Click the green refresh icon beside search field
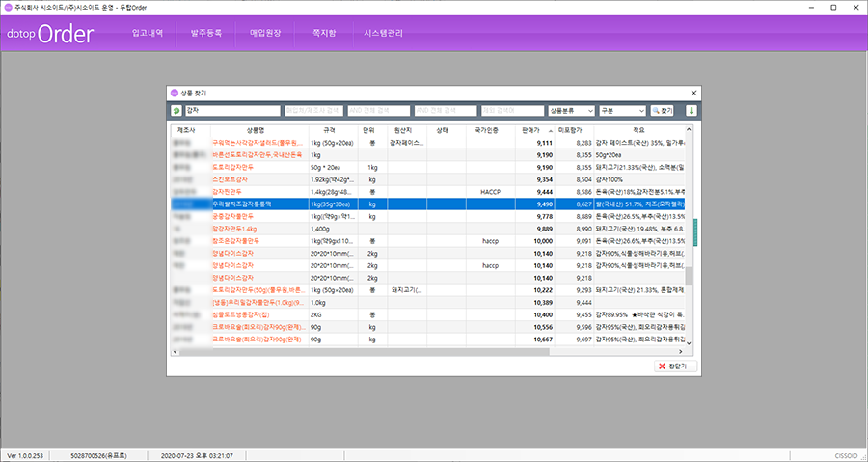Image resolution: width=868 pixels, height=462 pixels. pyautogui.click(x=176, y=111)
